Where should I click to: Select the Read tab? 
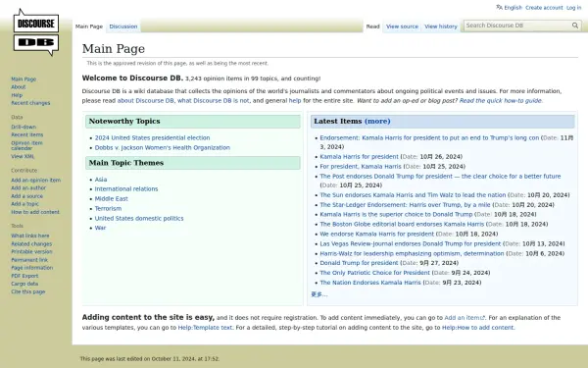(372, 26)
